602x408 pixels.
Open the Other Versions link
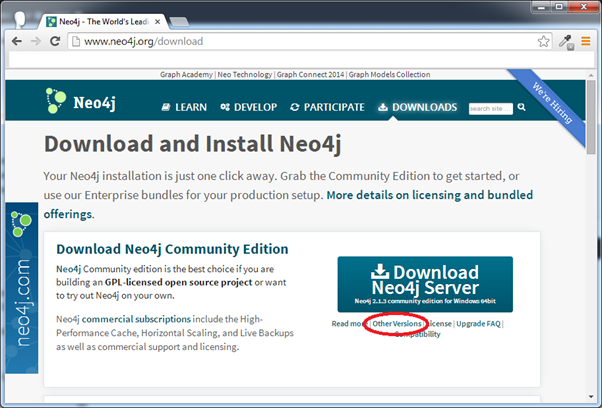pyautogui.click(x=397, y=324)
